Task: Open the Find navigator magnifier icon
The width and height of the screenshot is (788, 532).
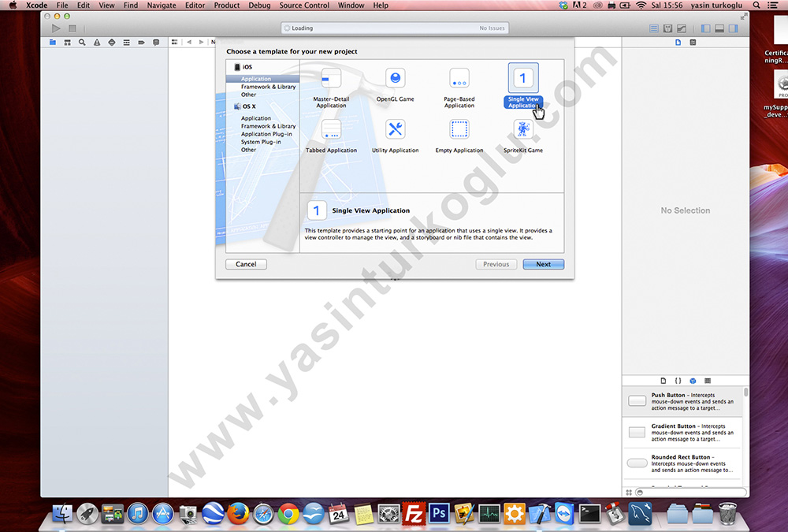Action: click(x=82, y=43)
